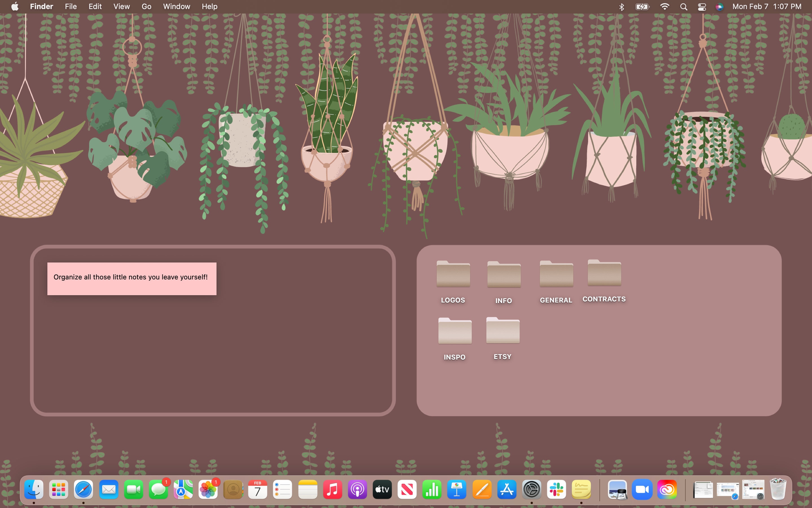Select the INFO folder
Image resolution: width=812 pixels, height=508 pixels.
point(504,283)
